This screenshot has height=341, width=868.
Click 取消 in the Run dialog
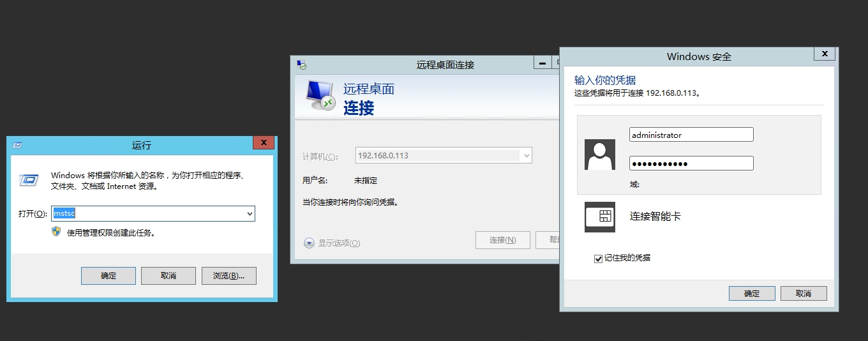click(168, 276)
